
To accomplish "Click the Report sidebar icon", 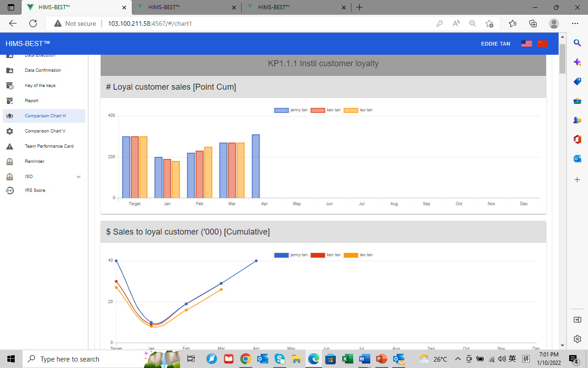I will pos(10,101).
